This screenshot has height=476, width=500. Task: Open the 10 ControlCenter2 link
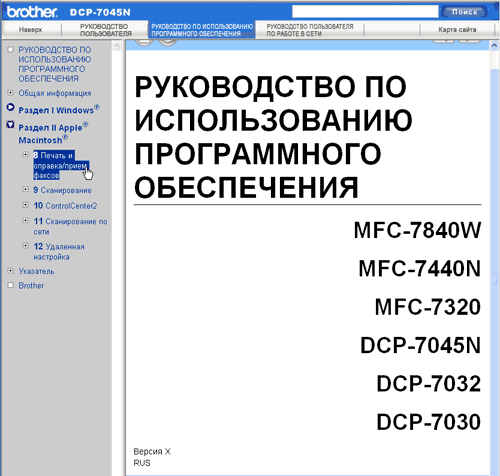[65, 206]
